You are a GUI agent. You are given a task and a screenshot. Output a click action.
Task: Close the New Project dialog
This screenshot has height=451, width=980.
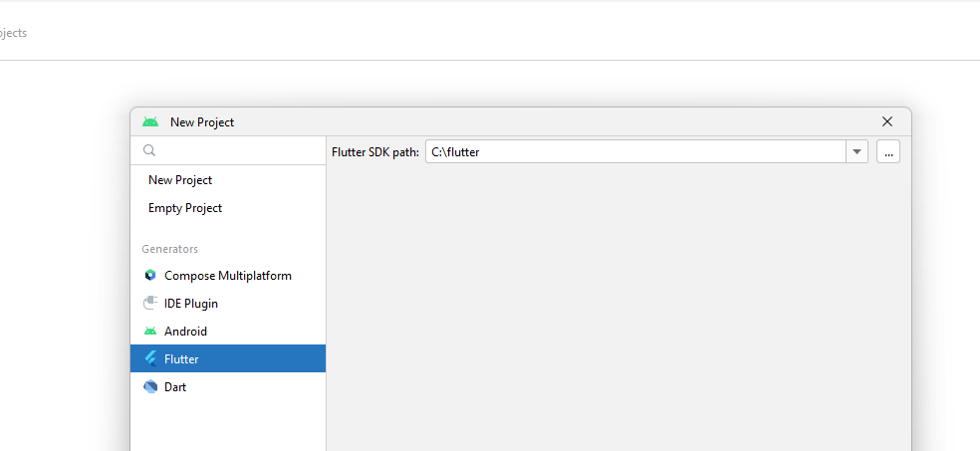(x=886, y=121)
